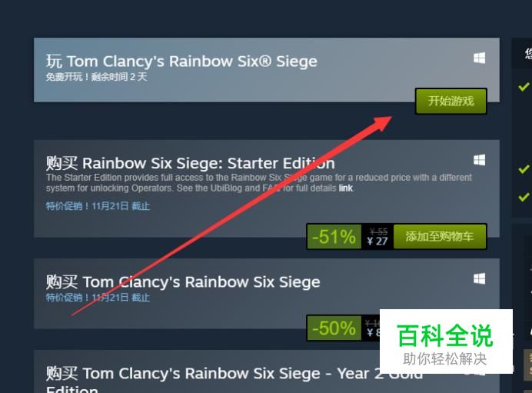Click the -50% discount badge
Screen dimensions: 532x393
click(334, 328)
